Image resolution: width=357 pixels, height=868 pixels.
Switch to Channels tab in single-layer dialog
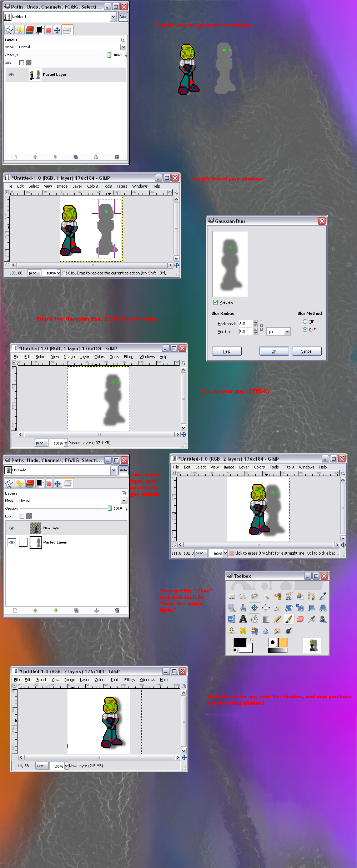click(30, 30)
